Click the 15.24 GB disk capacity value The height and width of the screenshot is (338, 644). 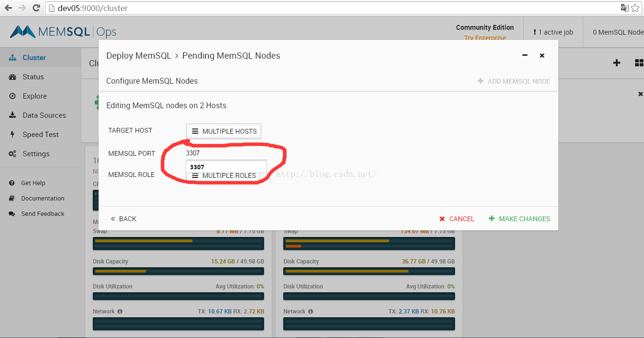(x=223, y=261)
